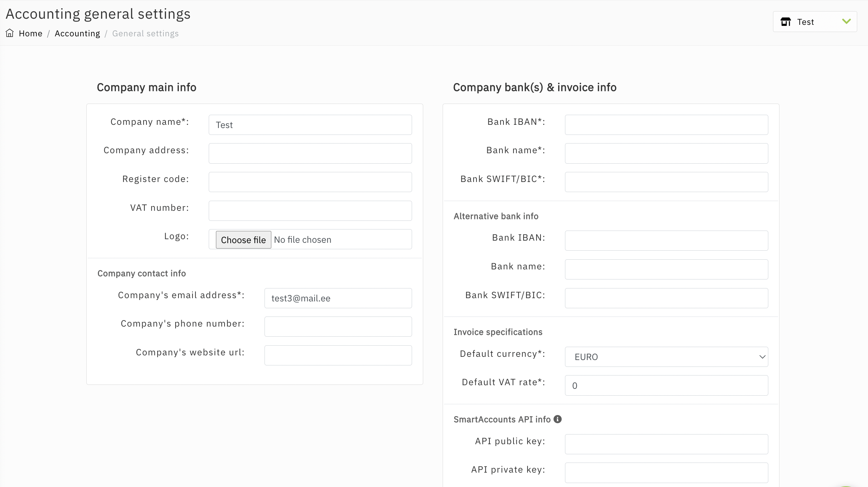Image resolution: width=868 pixels, height=487 pixels.
Task: Go to Home via breadcrumb text
Action: pyautogui.click(x=31, y=33)
